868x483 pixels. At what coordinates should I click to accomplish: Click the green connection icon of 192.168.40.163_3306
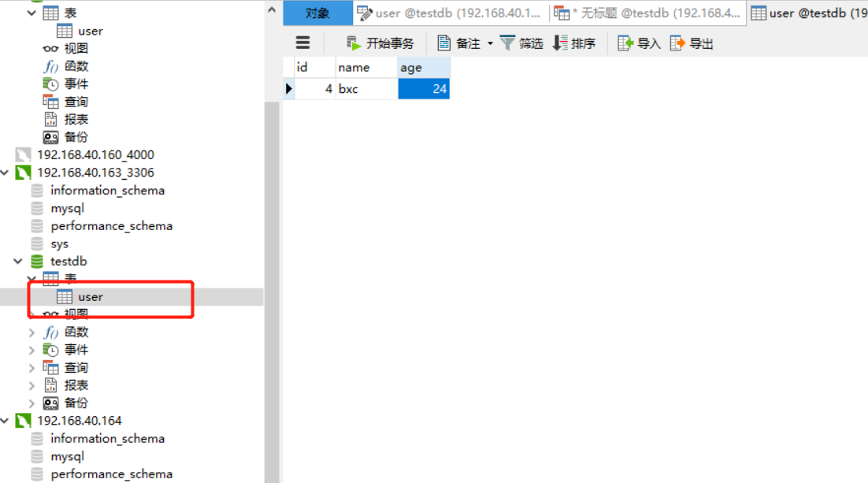(x=24, y=173)
